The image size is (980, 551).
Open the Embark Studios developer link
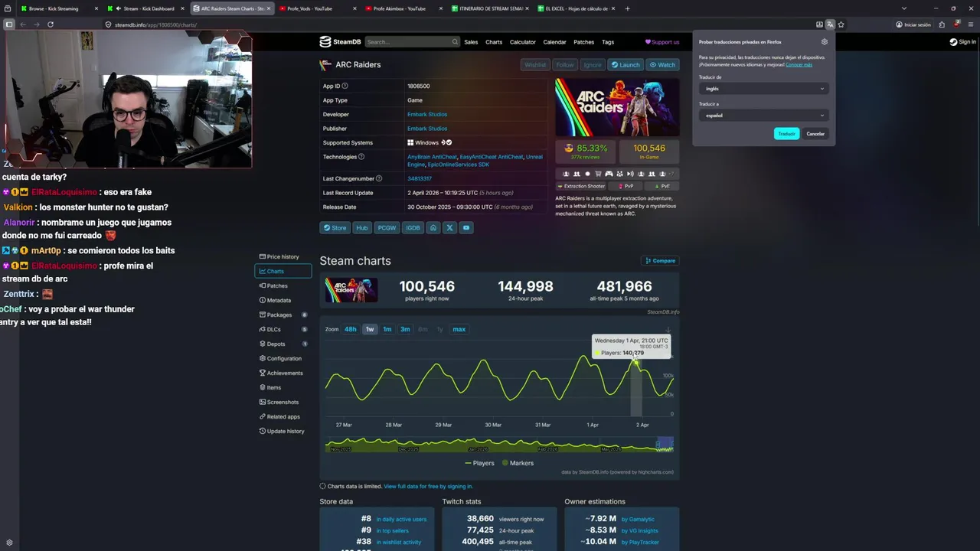point(427,114)
